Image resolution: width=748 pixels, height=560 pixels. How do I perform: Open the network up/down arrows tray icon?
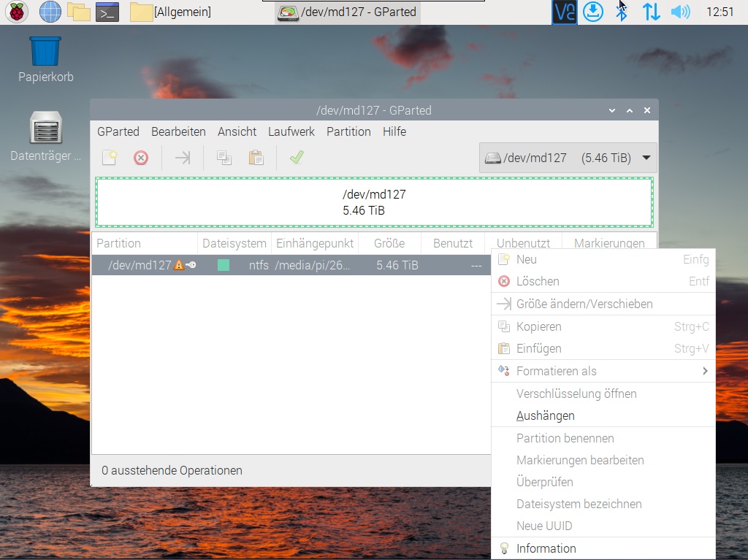(x=651, y=12)
